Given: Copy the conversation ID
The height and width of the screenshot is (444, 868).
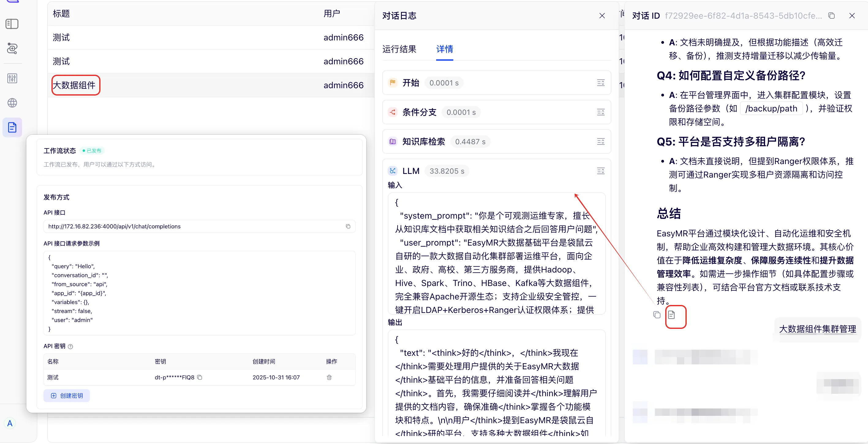Looking at the screenshot, I should pos(831,16).
